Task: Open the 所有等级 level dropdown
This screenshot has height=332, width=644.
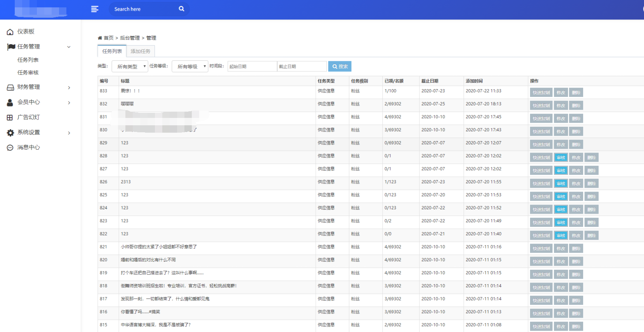Action: point(190,66)
